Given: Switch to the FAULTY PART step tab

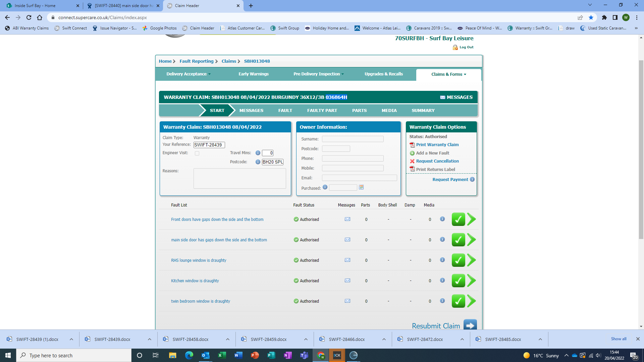Looking at the screenshot, I should (x=322, y=110).
